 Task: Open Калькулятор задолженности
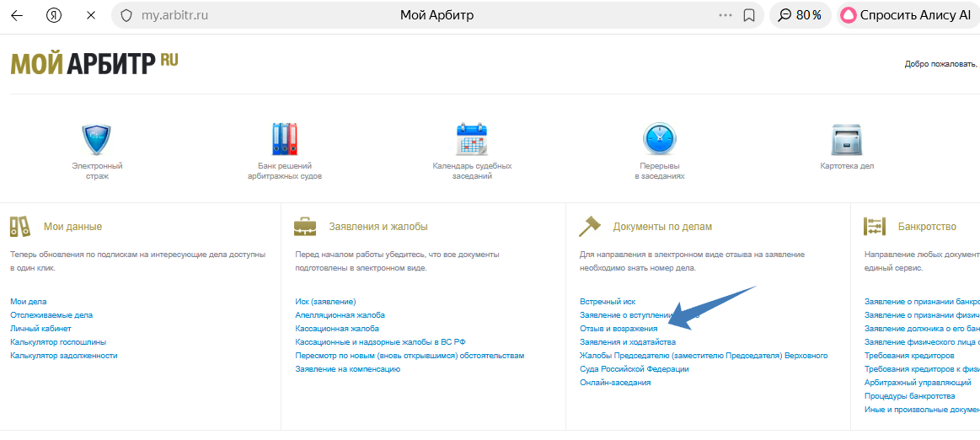point(64,355)
